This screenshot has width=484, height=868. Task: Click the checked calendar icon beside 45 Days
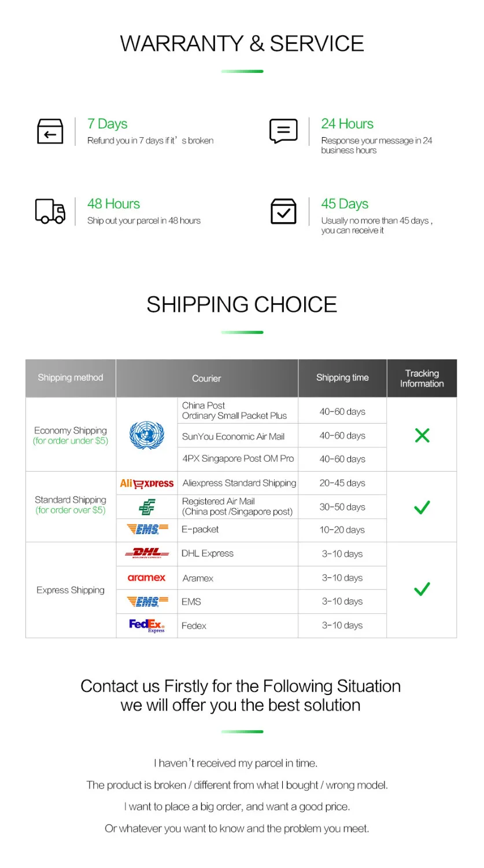tap(283, 211)
